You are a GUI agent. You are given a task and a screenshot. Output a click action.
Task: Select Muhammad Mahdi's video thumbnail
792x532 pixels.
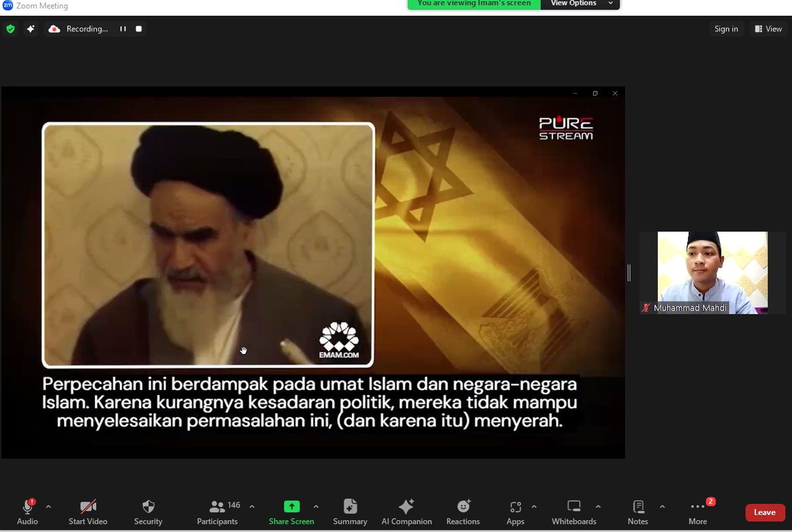coord(713,273)
